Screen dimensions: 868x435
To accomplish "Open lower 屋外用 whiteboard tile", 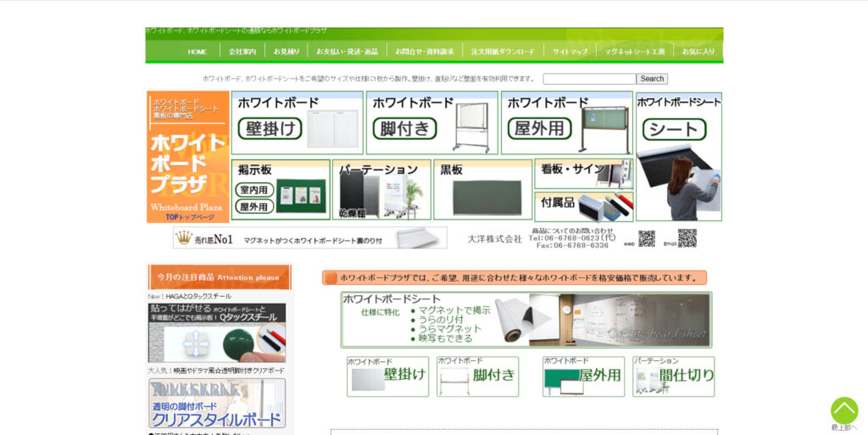I will pyautogui.click(x=583, y=376).
